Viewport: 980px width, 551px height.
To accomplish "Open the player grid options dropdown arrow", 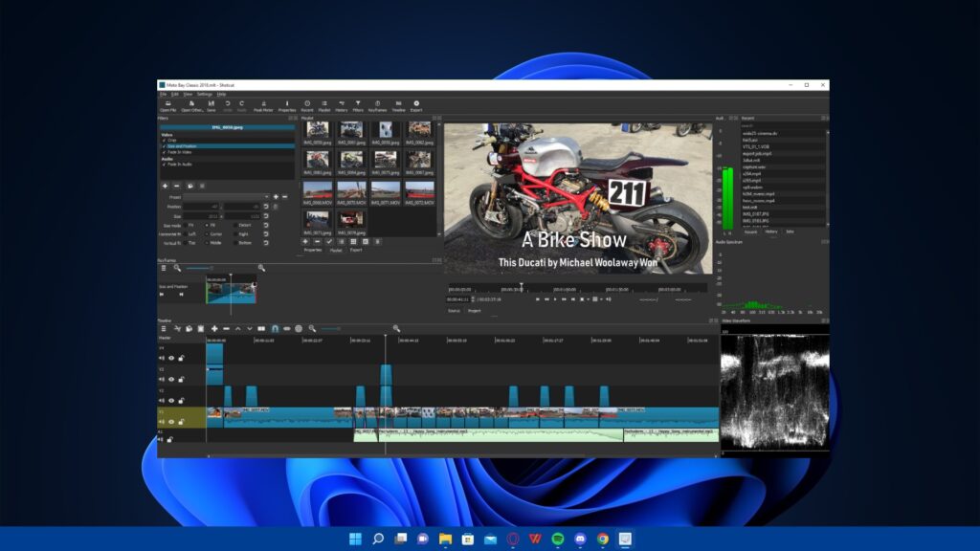I will pos(601,299).
